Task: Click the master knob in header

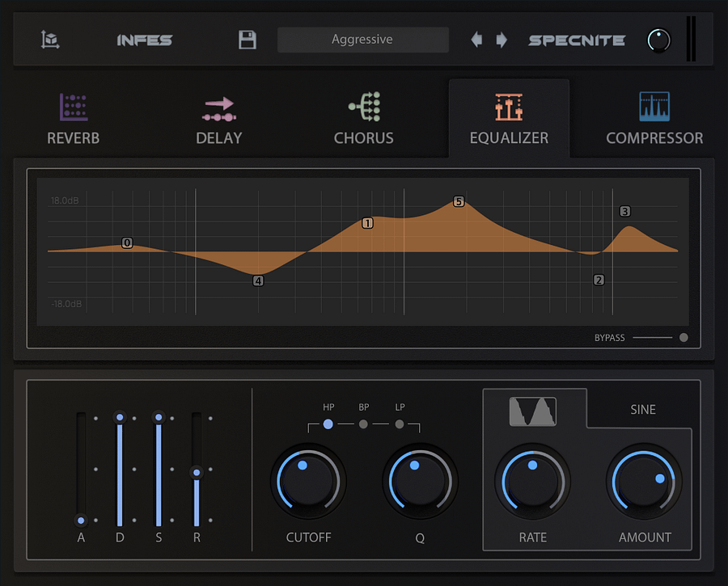Action: (658, 40)
